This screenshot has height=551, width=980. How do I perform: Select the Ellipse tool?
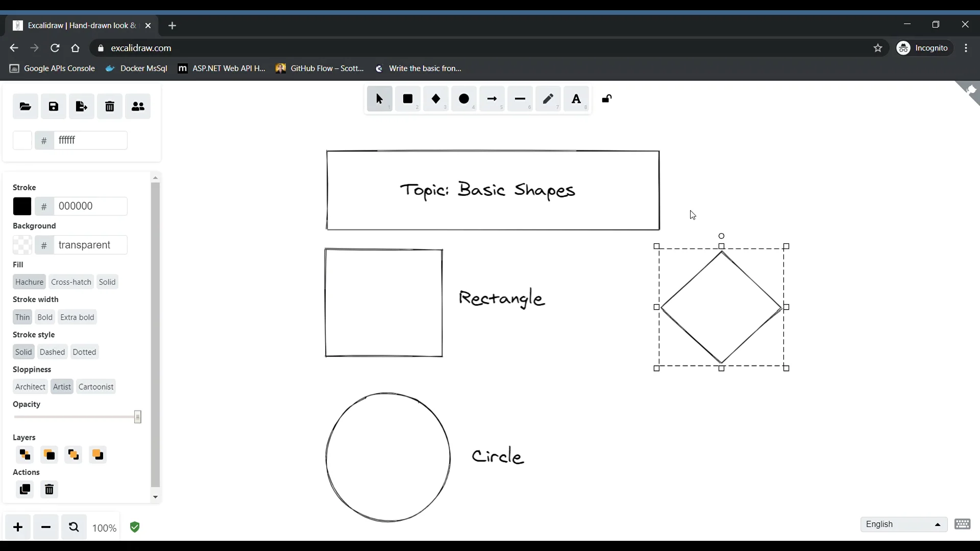(x=464, y=99)
